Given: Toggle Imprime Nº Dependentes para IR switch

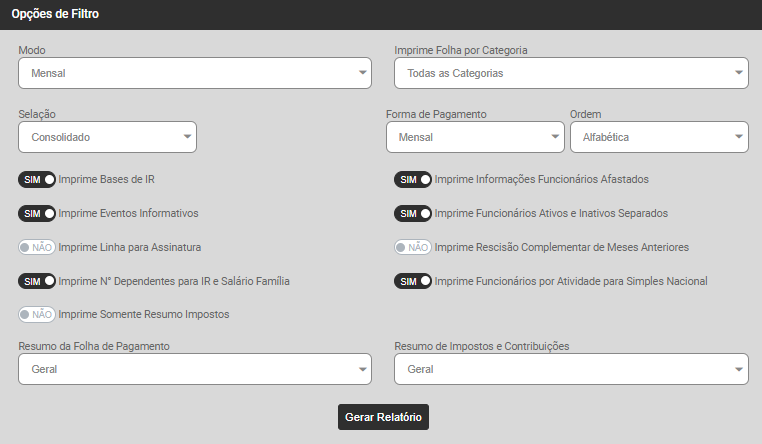Looking at the screenshot, I should point(37,281).
